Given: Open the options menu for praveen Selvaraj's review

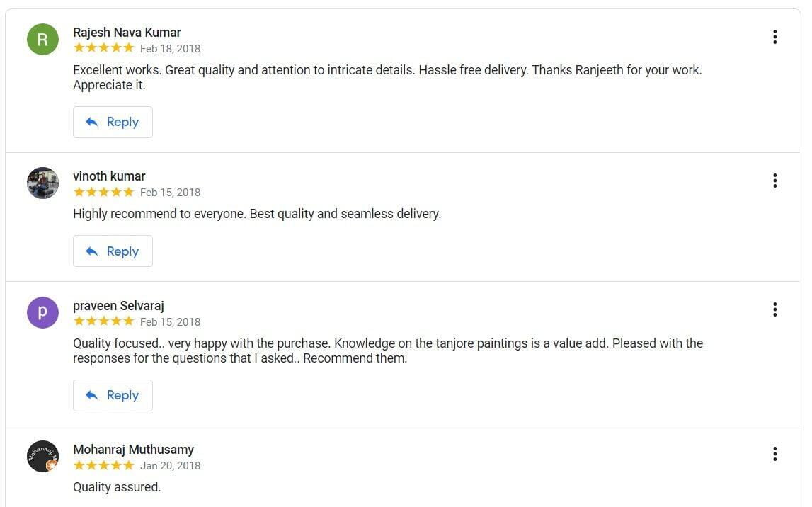Looking at the screenshot, I should 774,309.
